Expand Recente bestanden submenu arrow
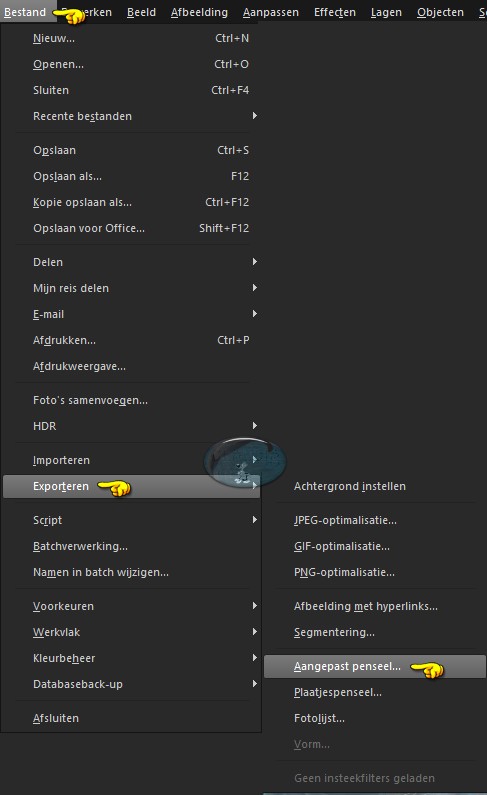 tap(254, 116)
